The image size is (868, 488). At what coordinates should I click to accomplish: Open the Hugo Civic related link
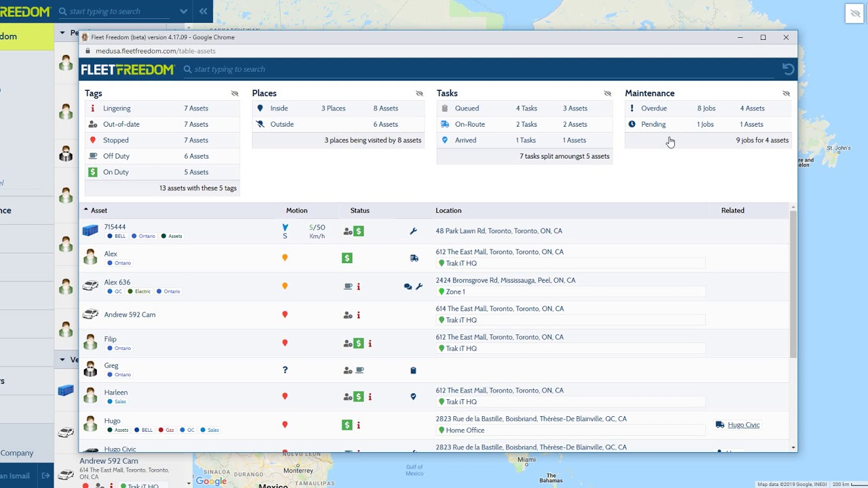pyautogui.click(x=743, y=425)
